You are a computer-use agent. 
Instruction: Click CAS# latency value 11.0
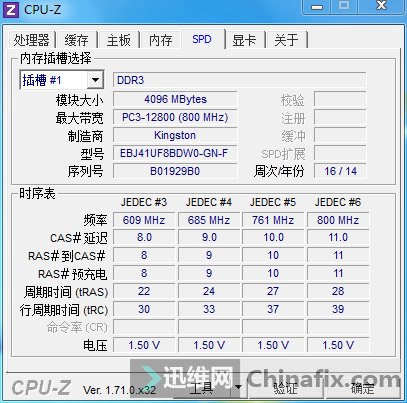tap(338, 238)
